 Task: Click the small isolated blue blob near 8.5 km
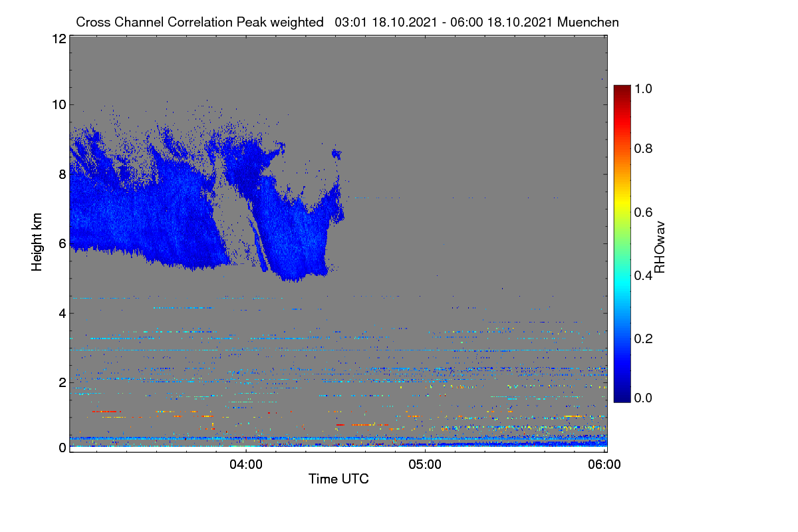[336, 155]
